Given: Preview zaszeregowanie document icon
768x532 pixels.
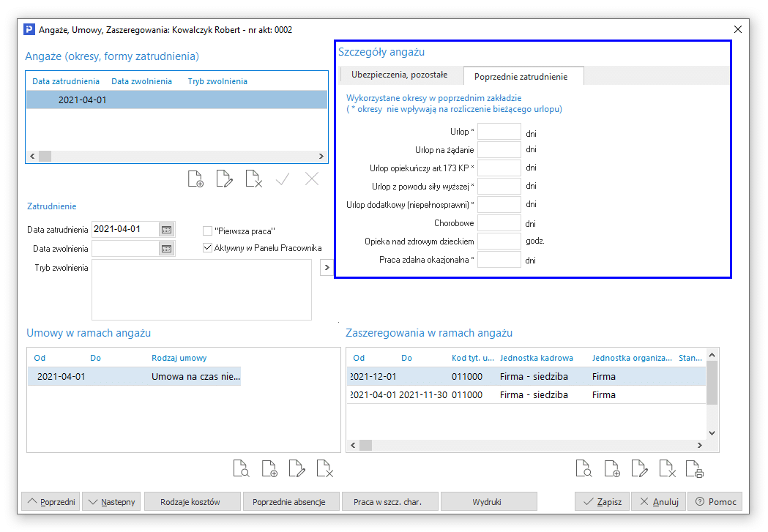Looking at the screenshot, I should click(584, 468).
